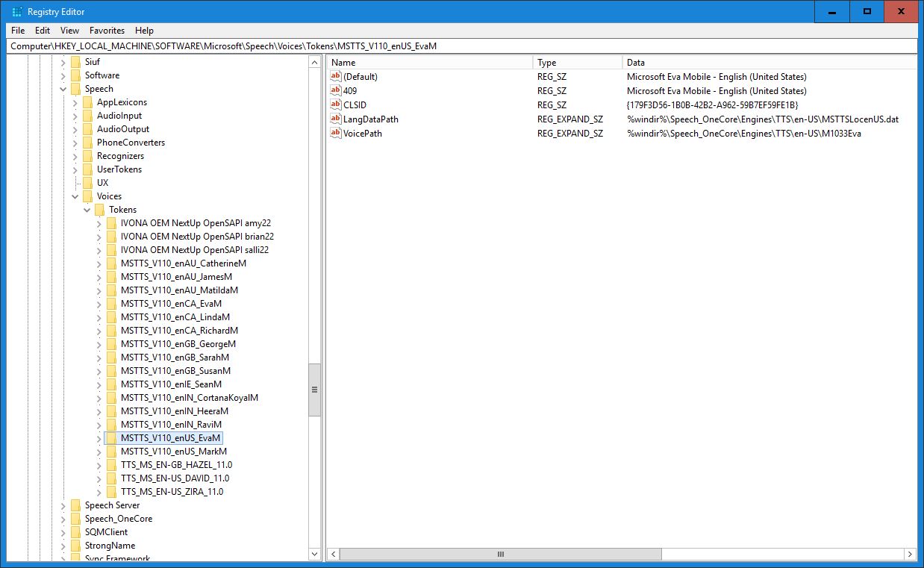Sort values by Data column header
The height and width of the screenshot is (568, 924).
pyautogui.click(x=770, y=63)
